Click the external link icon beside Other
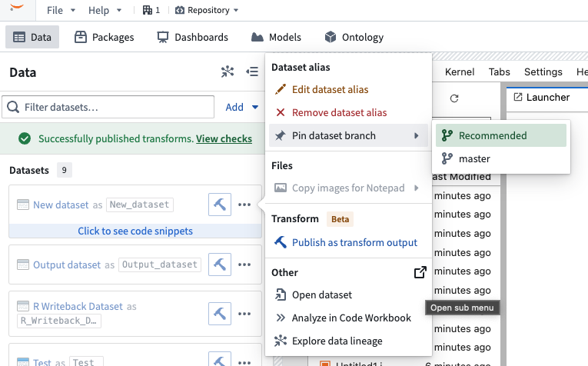588x366 pixels. pyautogui.click(x=420, y=272)
